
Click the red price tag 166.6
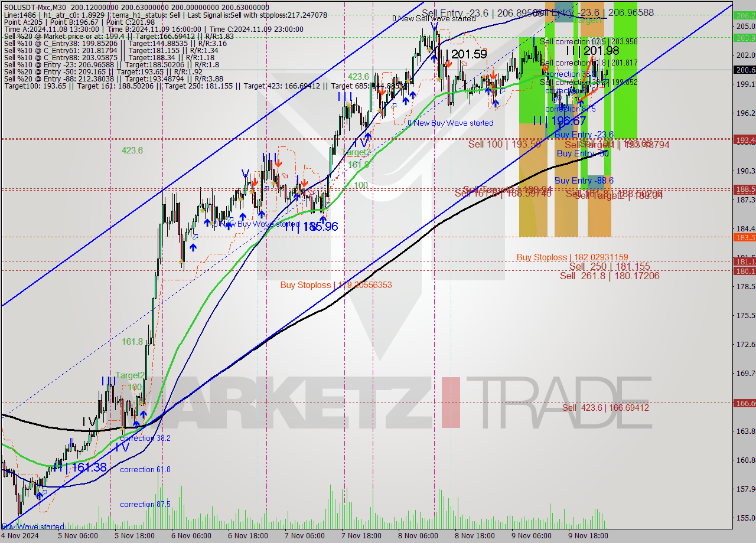point(744,403)
